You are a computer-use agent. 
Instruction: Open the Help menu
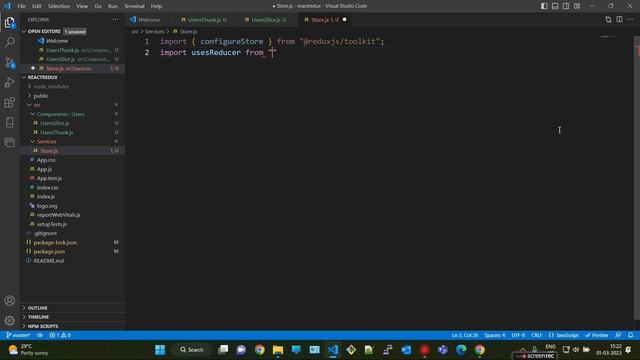[x=156, y=6]
